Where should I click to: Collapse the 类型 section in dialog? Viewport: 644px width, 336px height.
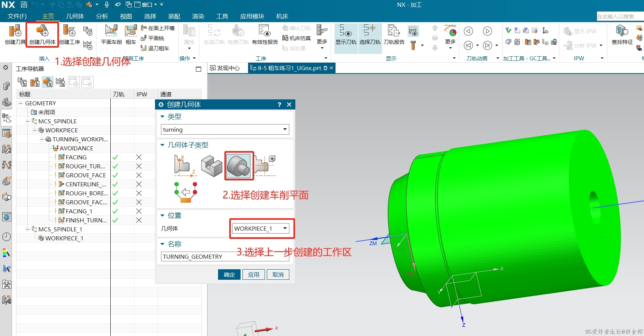point(163,117)
